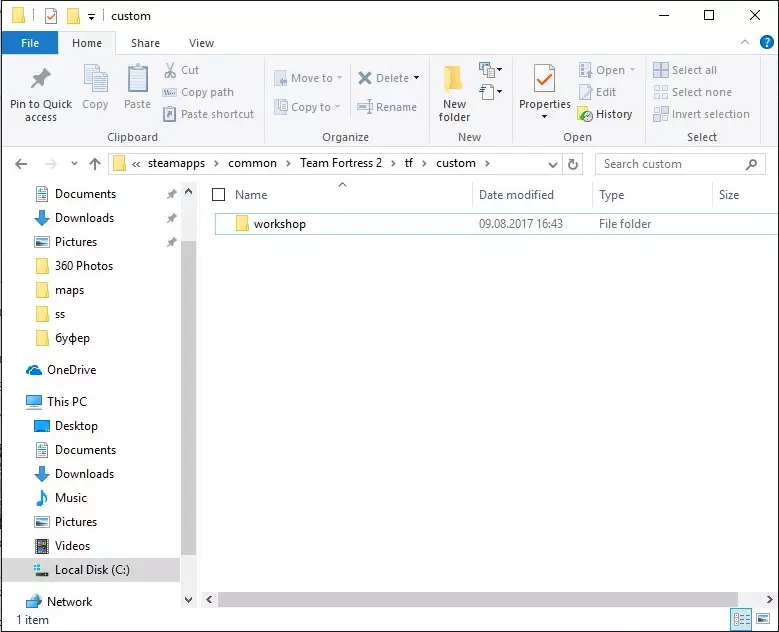Click steamapps in the address bar

pos(176,163)
